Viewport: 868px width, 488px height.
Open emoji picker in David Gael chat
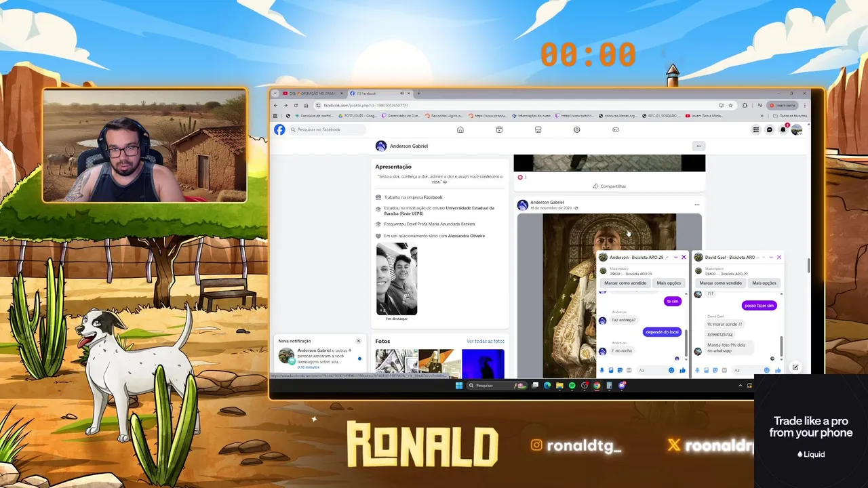(x=767, y=370)
